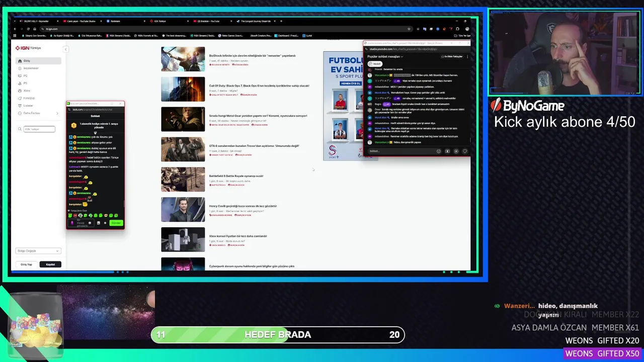The height and width of the screenshot is (362, 644).
Task: Open the Call of Duty Black Ops 7 headline
Action: 259,86
